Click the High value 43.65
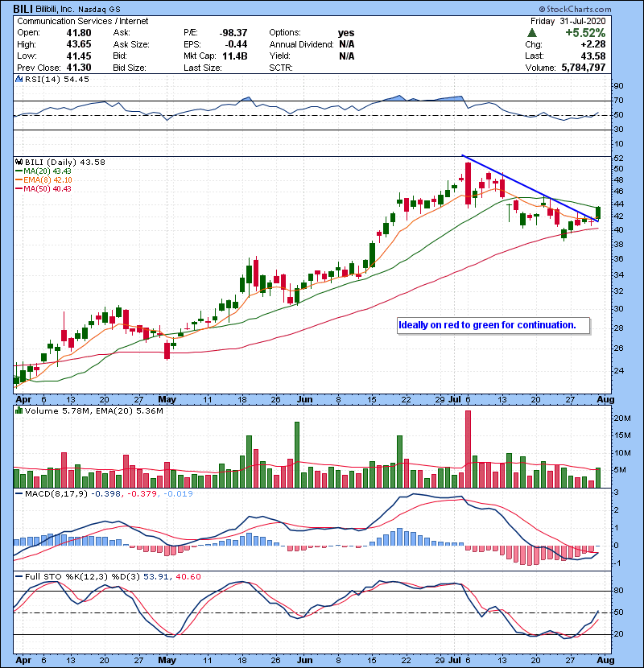 pyautogui.click(x=79, y=44)
